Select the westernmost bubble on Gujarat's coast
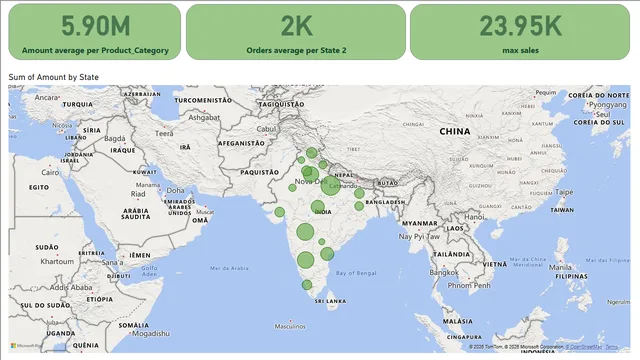The width and height of the screenshot is (640, 360). [x=280, y=212]
